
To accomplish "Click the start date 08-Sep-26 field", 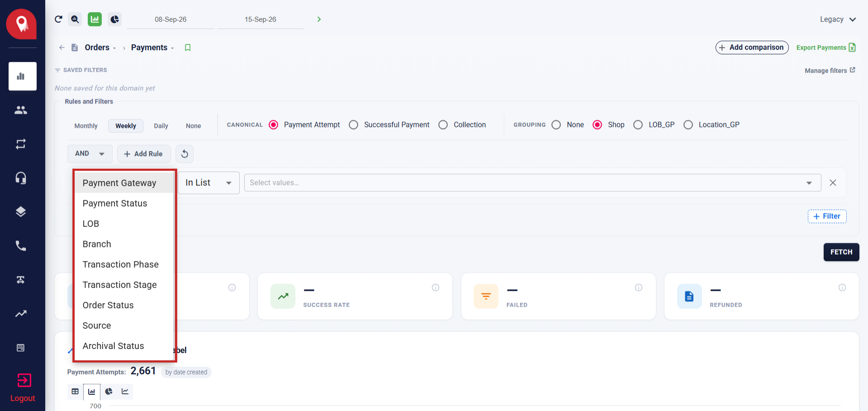I will [x=171, y=19].
